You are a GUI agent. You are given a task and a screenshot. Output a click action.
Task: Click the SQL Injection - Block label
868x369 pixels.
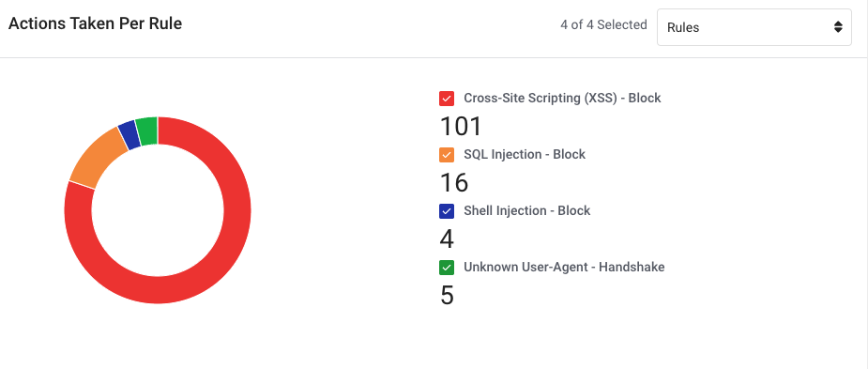pyautogui.click(x=525, y=155)
